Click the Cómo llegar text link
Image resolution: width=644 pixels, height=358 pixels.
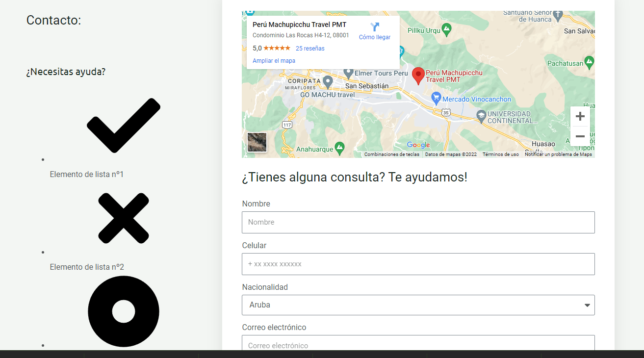coord(375,37)
